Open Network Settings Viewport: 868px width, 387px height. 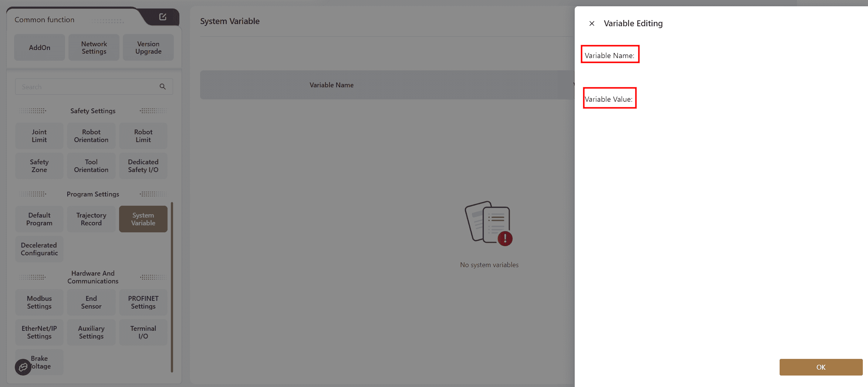94,47
